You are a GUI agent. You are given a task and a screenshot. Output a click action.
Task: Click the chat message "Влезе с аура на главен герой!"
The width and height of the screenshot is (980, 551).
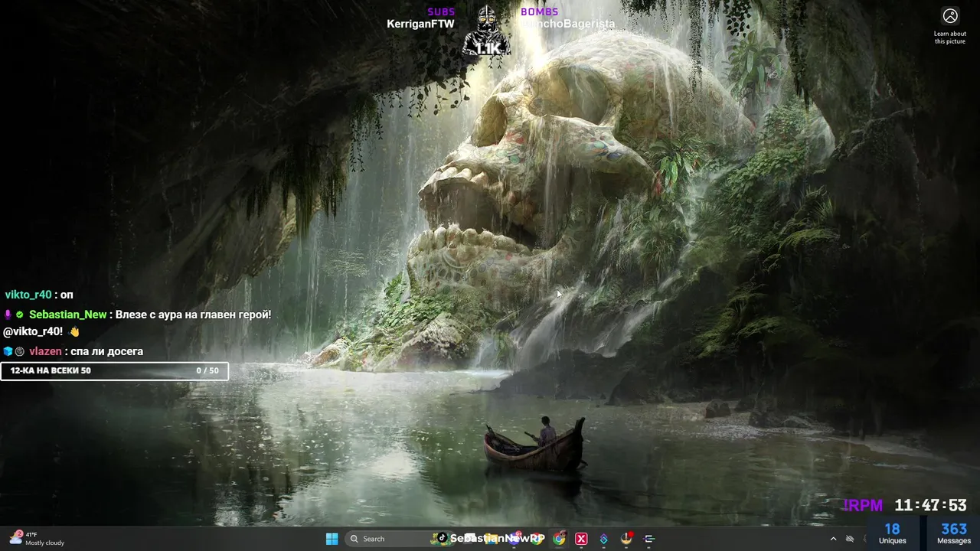tap(193, 315)
